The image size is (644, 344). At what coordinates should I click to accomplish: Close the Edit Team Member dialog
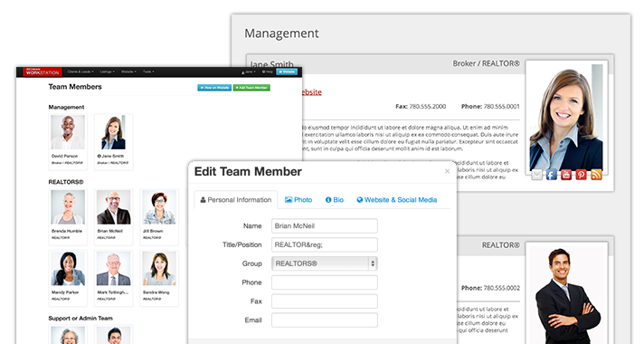pos(447,171)
